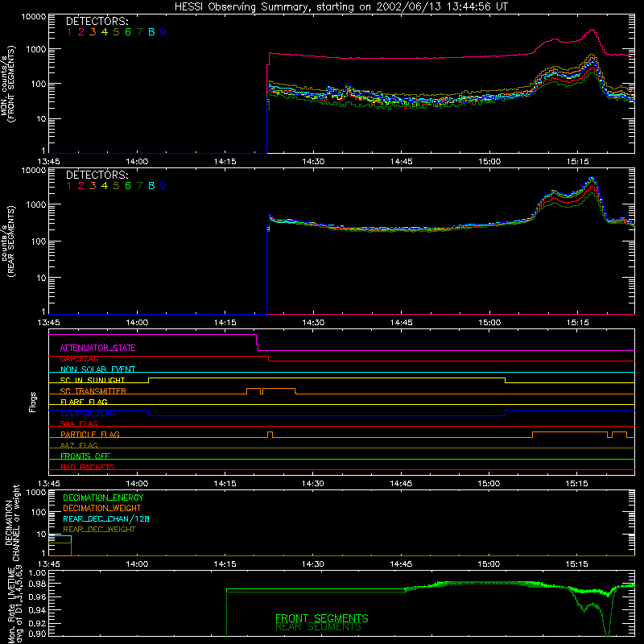
Task: Click the SC_TRANSMITTER flag label
Action: click(x=93, y=390)
